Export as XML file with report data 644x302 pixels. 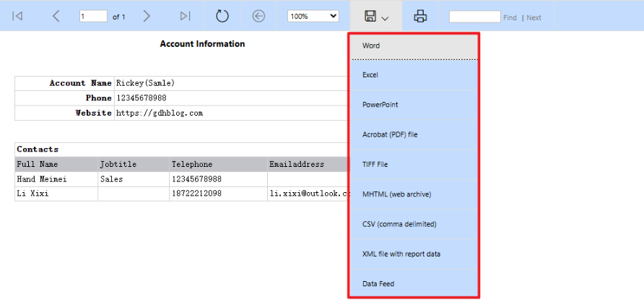pyautogui.click(x=414, y=254)
